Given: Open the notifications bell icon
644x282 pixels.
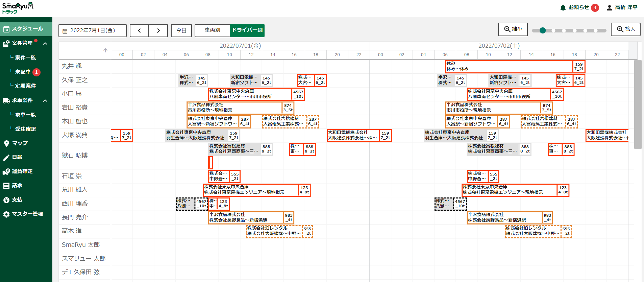Looking at the screenshot, I should [x=563, y=7].
